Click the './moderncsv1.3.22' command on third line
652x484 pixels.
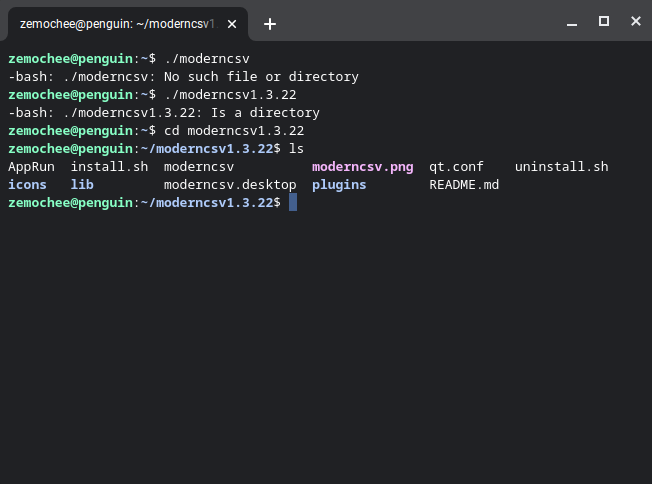coord(230,95)
